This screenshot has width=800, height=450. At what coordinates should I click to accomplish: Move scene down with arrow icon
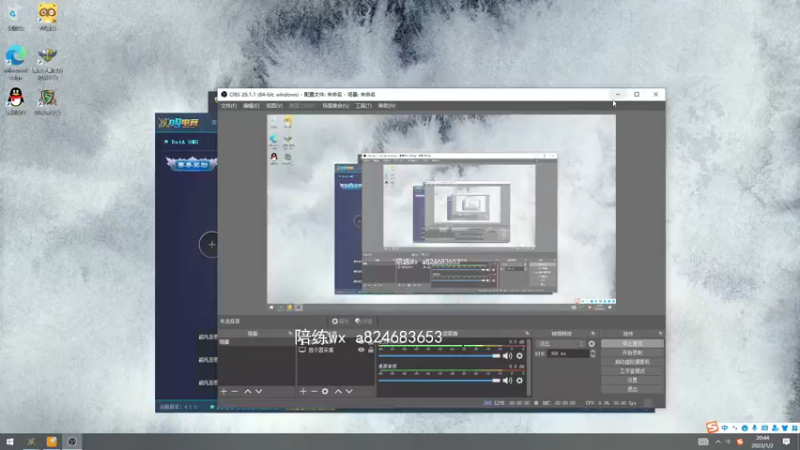[259, 391]
